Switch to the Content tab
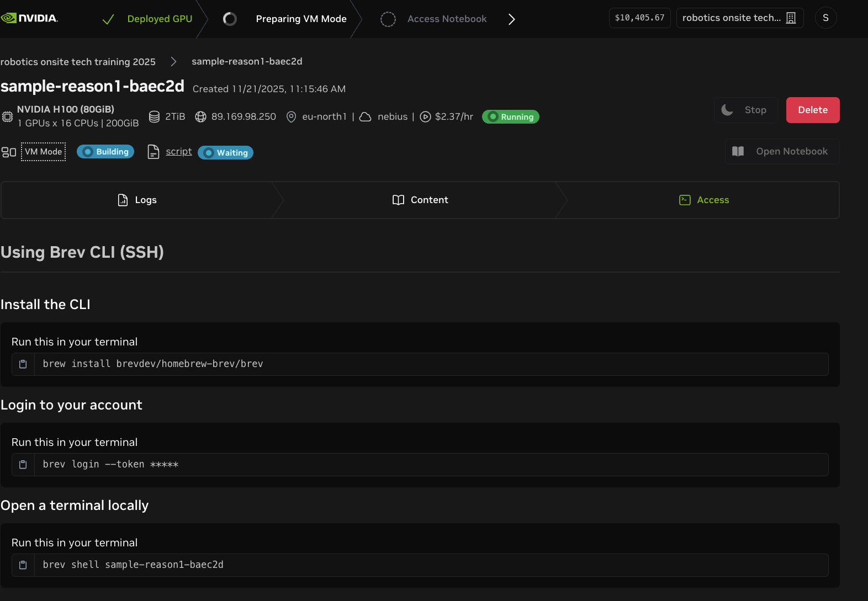 click(x=420, y=200)
